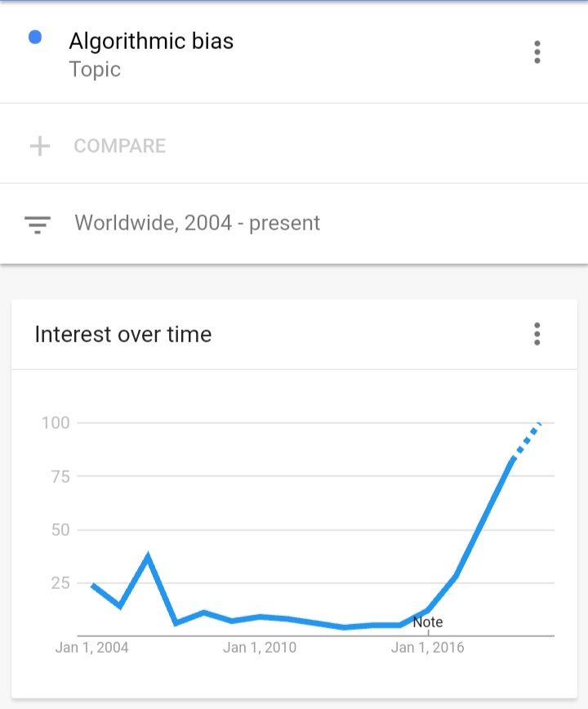Click the blue dot beside Algorithmic bias

click(35, 38)
